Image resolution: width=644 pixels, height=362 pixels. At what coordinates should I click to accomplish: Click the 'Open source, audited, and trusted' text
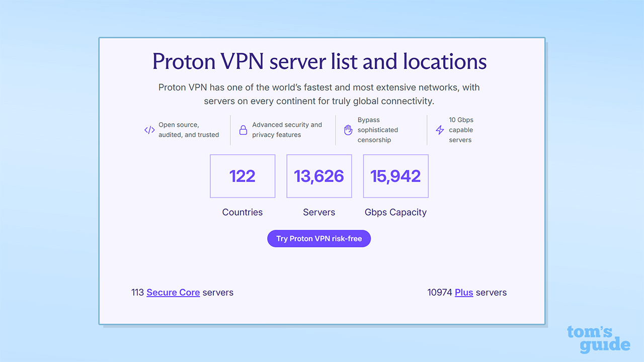189,130
